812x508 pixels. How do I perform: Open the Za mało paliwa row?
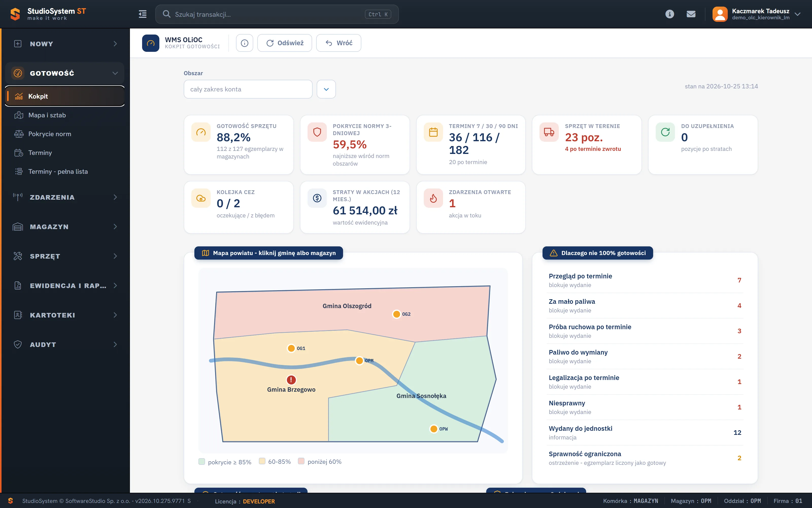645,306
